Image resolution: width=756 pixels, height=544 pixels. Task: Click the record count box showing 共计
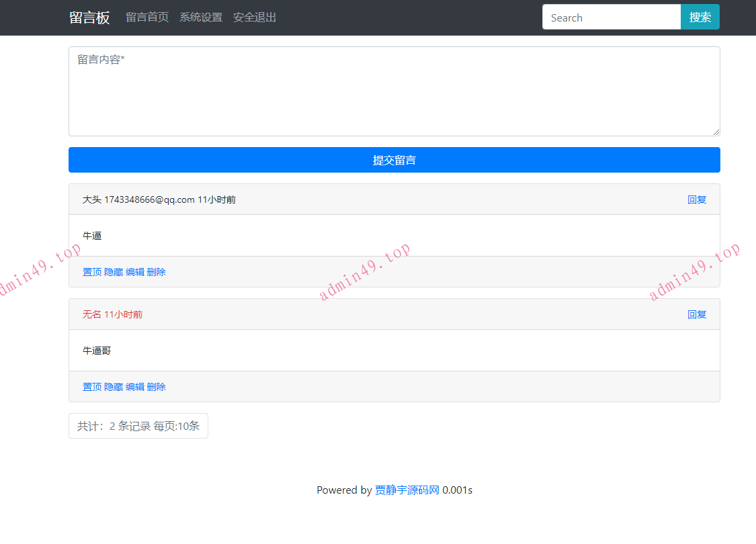pos(138,425)
